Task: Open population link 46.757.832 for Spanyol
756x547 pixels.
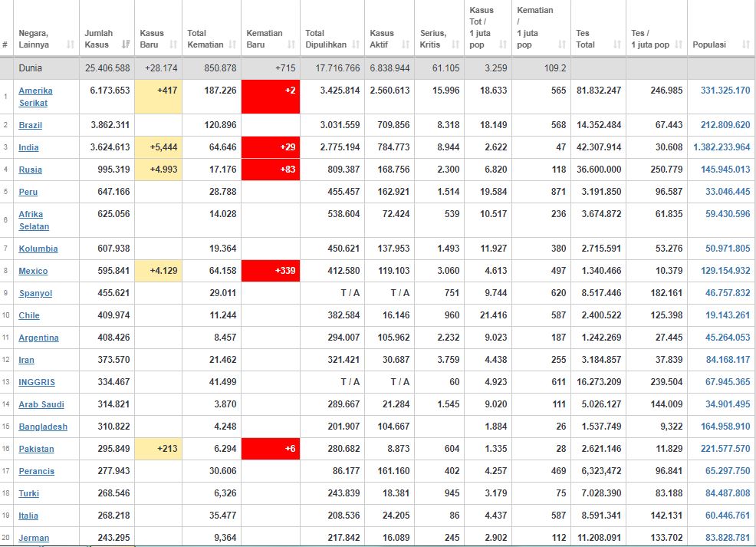Action: point(728,293)
